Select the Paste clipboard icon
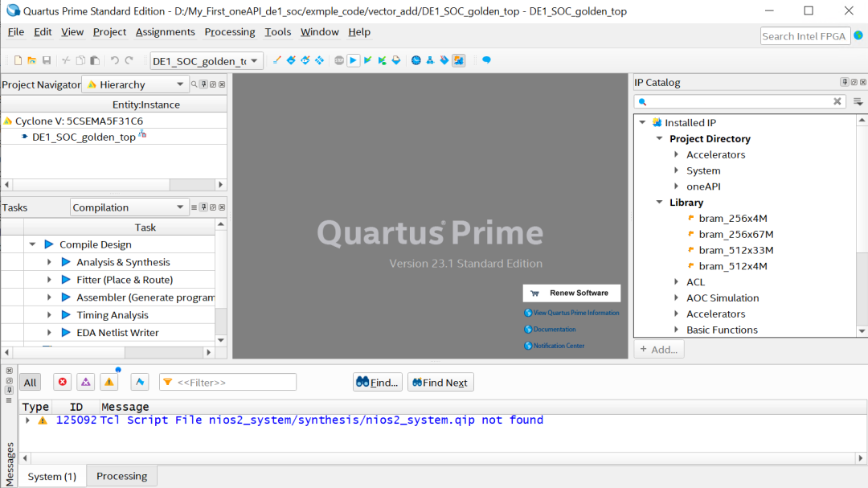 [x=95, y=60]
